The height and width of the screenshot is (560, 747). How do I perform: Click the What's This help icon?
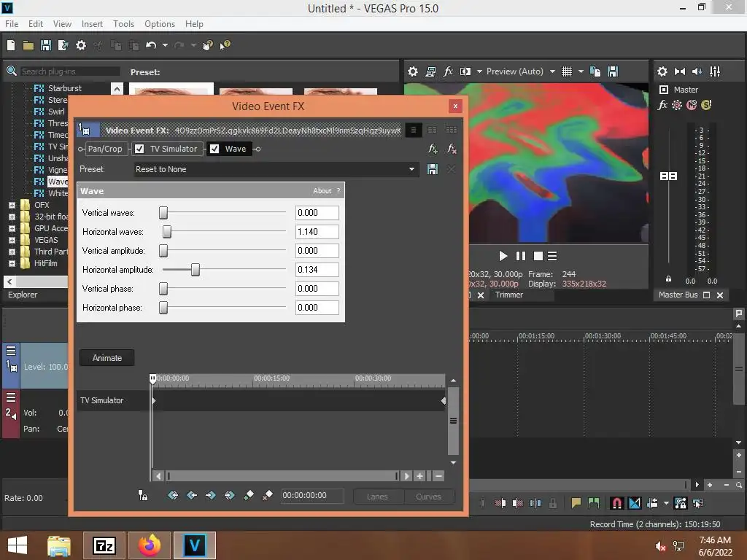click(225, 45)
